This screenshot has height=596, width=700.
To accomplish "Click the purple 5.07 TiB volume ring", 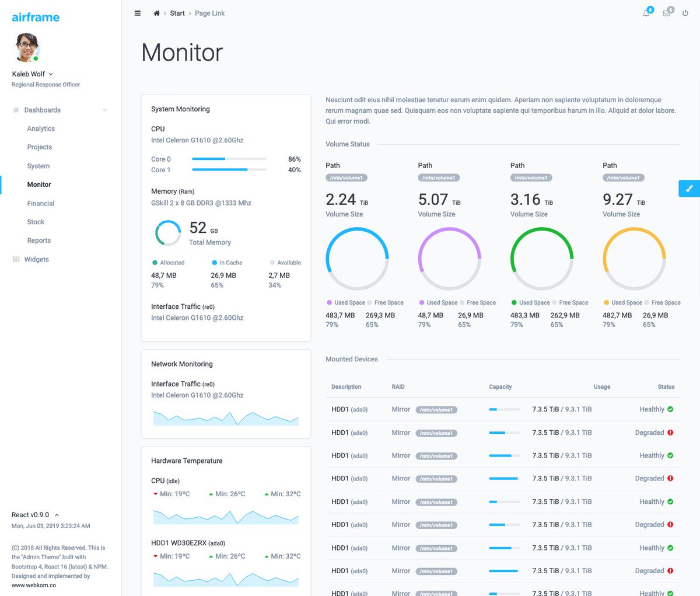I will click(x=450, y=259).
